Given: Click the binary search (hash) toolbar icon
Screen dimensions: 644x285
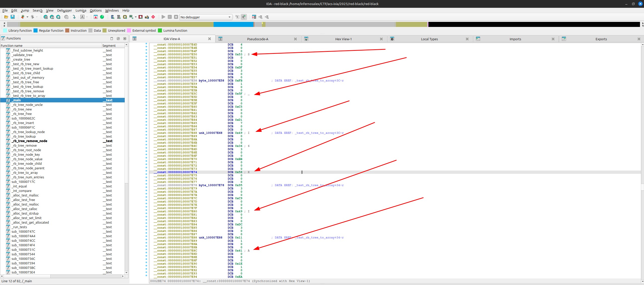Looking at the screenshot, I should point(46,17).
